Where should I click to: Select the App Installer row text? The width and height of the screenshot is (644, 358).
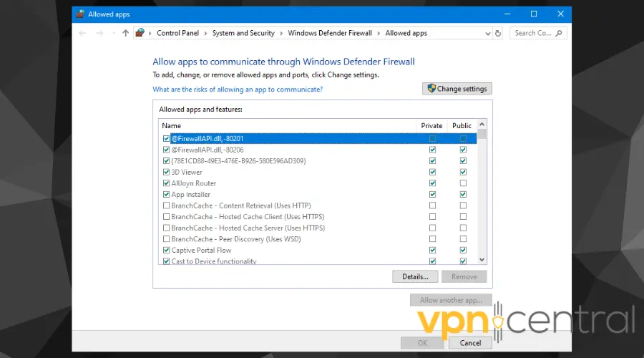(190, 195)
